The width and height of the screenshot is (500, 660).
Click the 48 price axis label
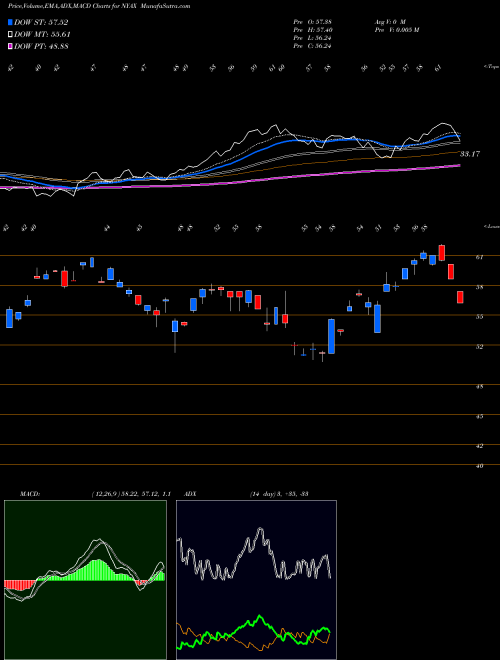coord(479,386)
